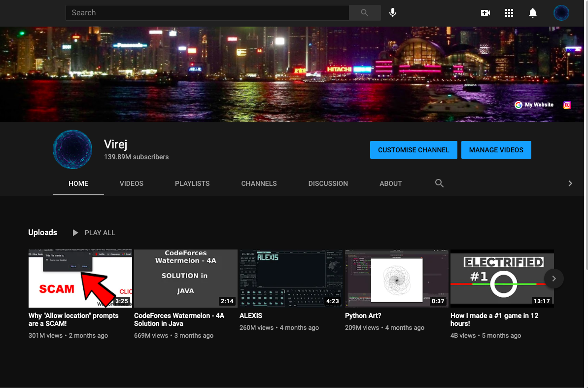This screenshot has width=588, height=388.
Task: Click the ALEXIS video title
Action: pyautogui.click(x=251, y=316)
